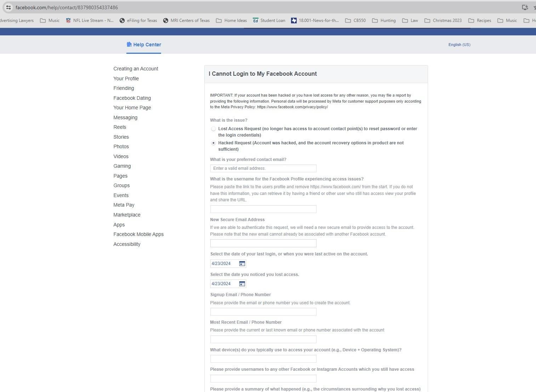The image size is (536, 392).
Task: Click the browser address bar URL
Action: pos(67,7)
